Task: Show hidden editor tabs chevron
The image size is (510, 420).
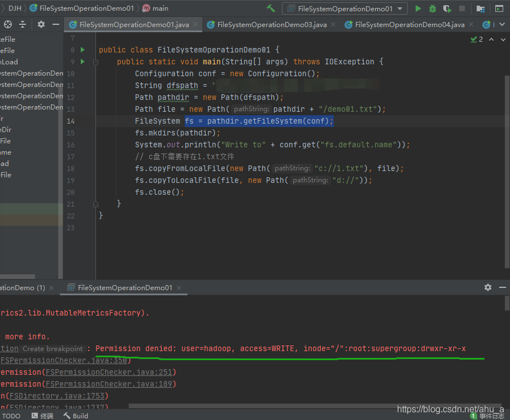Action: 502,24
